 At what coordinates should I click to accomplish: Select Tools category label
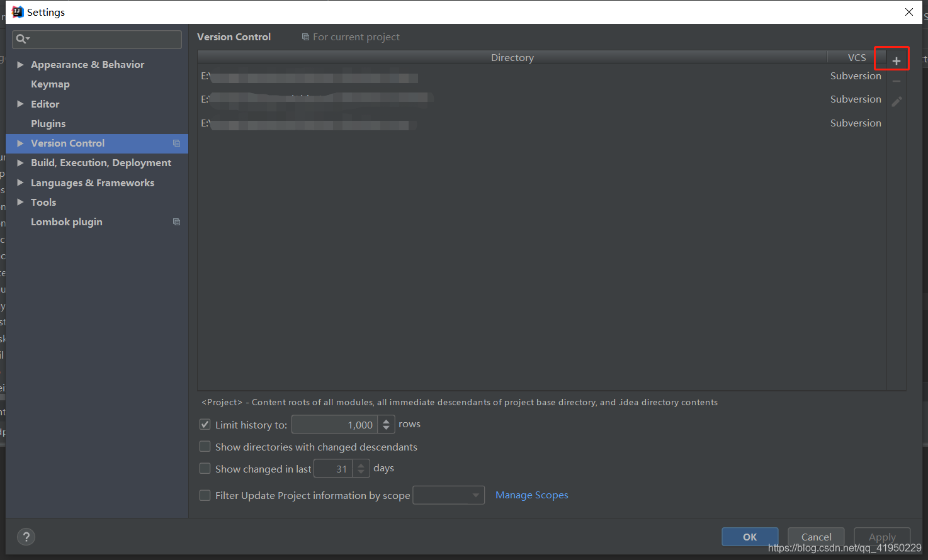coord(43,202)
